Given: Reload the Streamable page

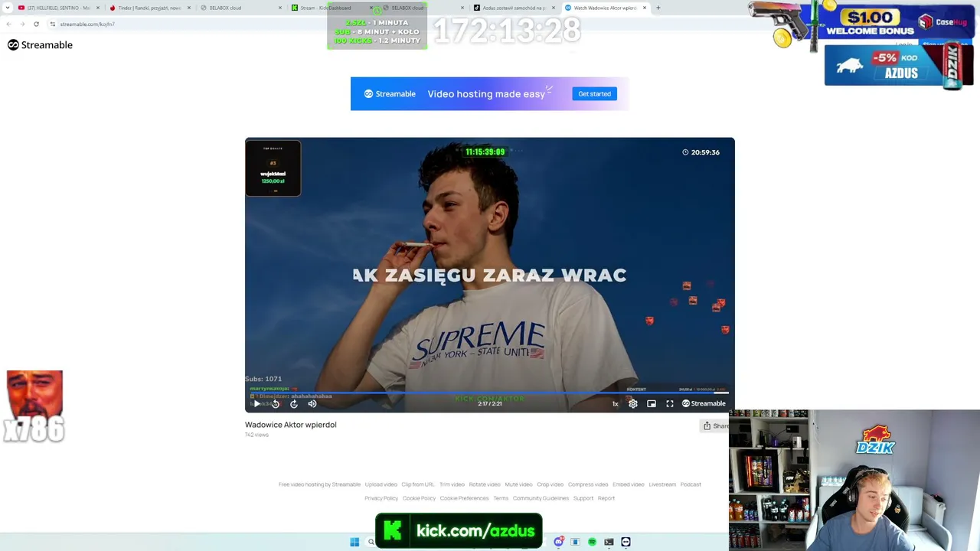Looking at the screenshot, I should coord(36,24).
